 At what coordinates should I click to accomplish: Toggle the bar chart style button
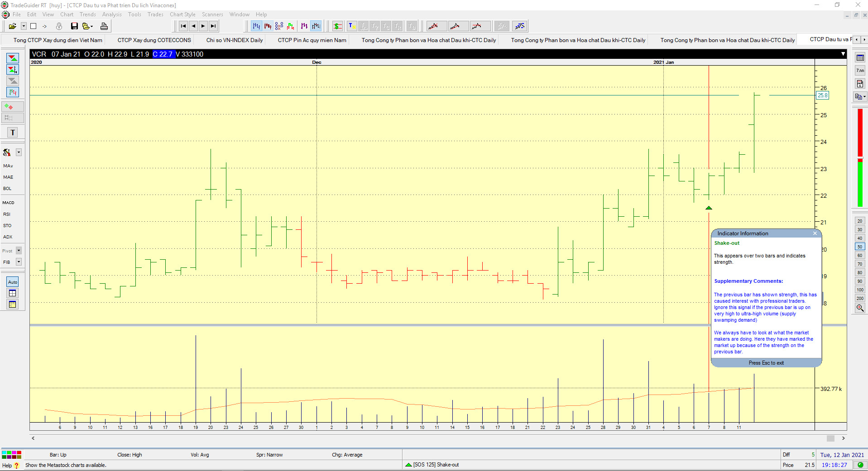[x=256, y=26]
